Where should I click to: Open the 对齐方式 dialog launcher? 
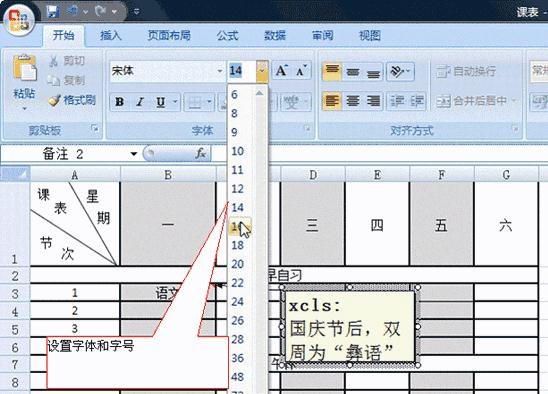[x=515, y=128]
